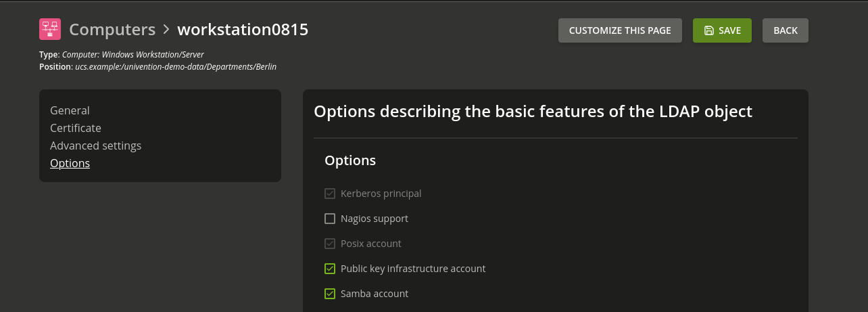Toggle the Nagios support checkbox
The height and width of the screenshot is (312, 868).
pyautogui.click(x=330, y=219)
